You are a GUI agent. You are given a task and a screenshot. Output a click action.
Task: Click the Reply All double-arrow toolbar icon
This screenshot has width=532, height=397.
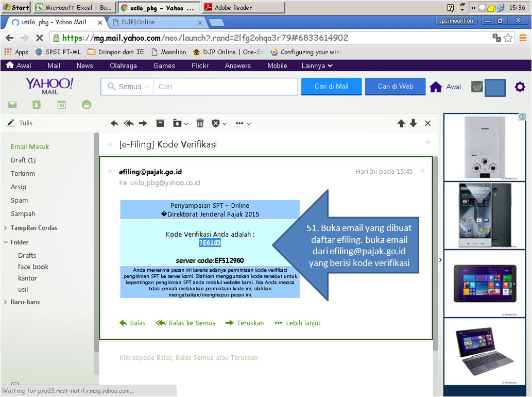(x=129, y=123)
